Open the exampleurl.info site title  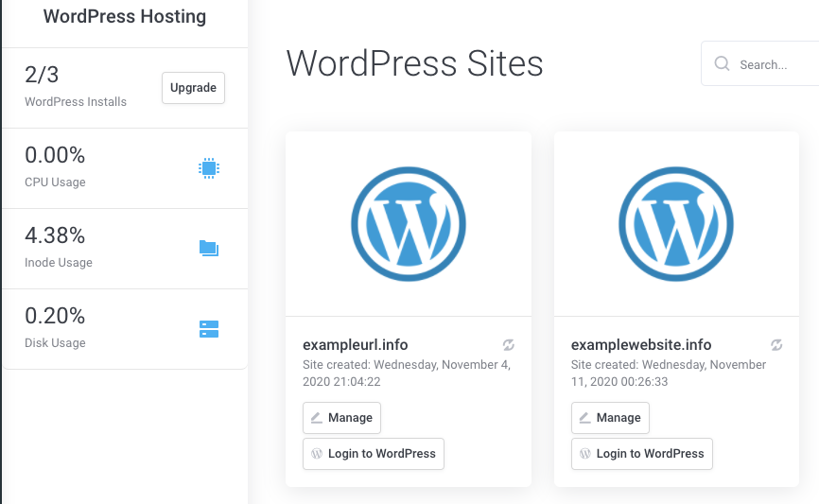click(356, 345)
